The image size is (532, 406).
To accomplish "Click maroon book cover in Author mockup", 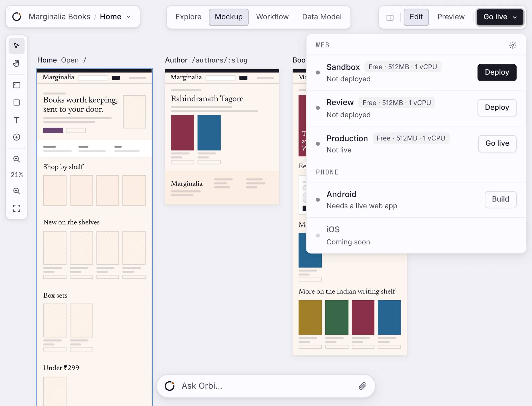I will click(x=182, y=133).
